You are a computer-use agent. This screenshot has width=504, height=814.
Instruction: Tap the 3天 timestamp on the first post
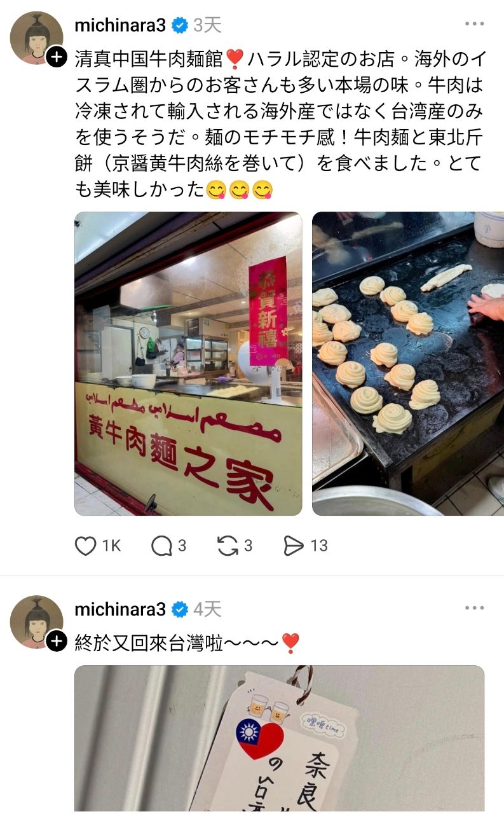click(207, 25)
